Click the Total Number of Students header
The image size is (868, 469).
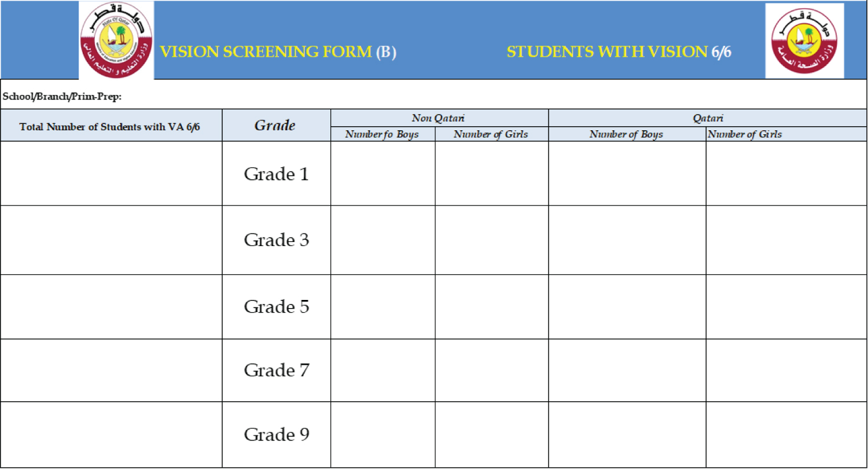[110, 127]
